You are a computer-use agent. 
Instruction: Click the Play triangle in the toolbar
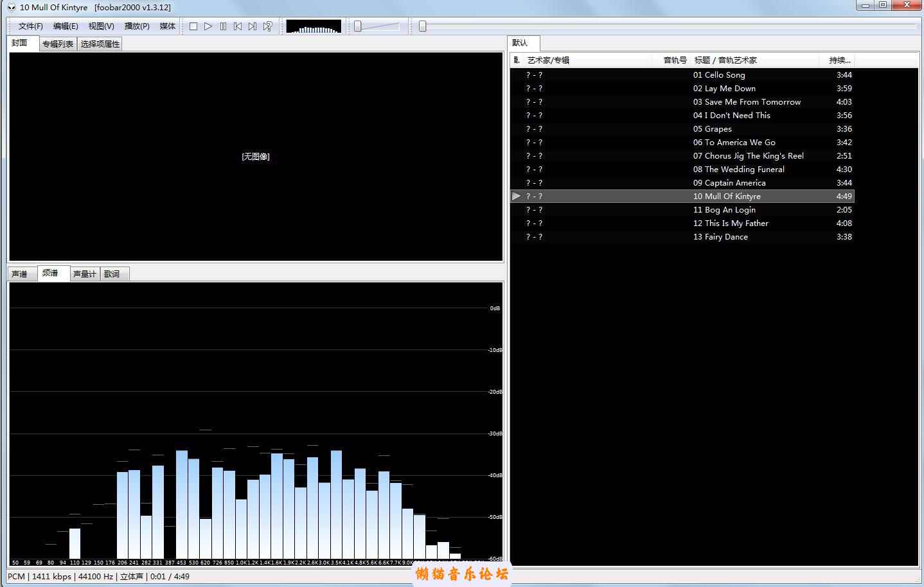(x=208, y=26)
